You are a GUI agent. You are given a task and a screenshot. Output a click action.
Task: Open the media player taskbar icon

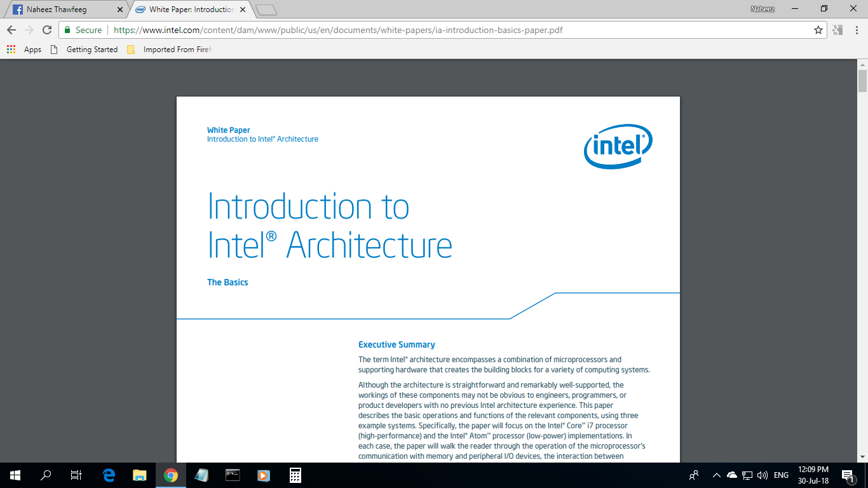coord(264,475)
